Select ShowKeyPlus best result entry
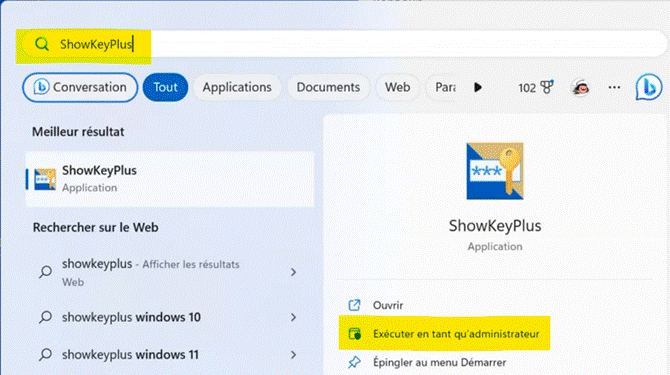Screen dimensions: 670x375 click(x=170, y=179)
